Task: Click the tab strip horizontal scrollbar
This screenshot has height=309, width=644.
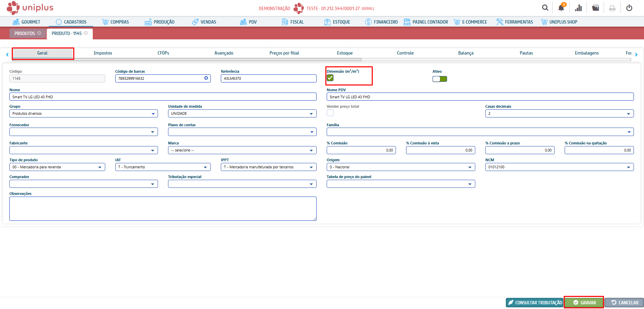Action: click(187, 60)
